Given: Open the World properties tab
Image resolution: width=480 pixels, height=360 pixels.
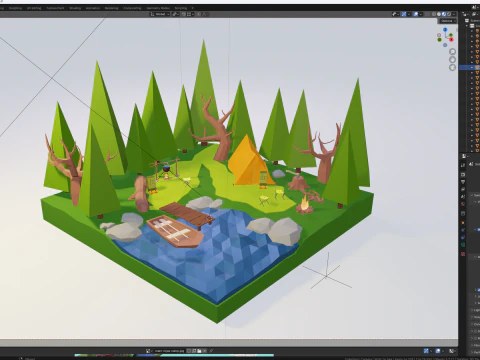Looking at the screenshot, I should pos(463,204).
